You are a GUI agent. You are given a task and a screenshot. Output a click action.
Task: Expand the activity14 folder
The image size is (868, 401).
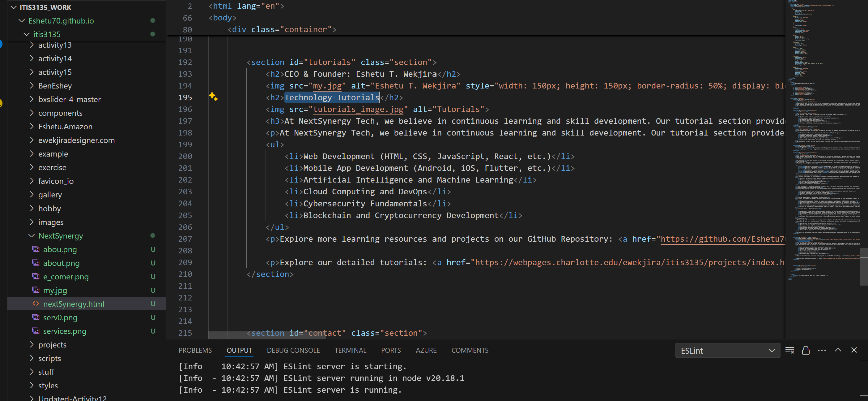[x=87, y=58]
